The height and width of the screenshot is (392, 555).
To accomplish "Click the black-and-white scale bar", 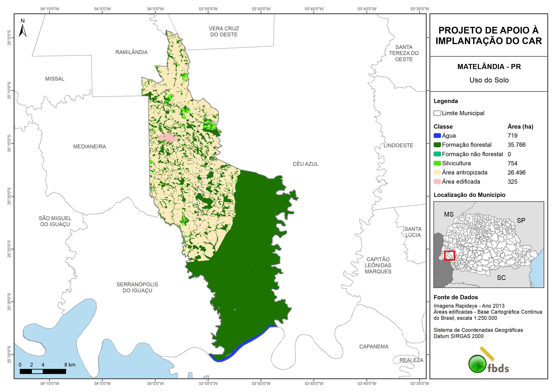I will point(43,371).
